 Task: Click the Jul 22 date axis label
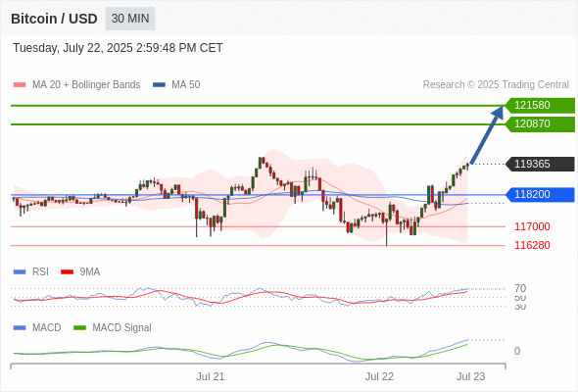pyautogui.click(x=379, y=376)
